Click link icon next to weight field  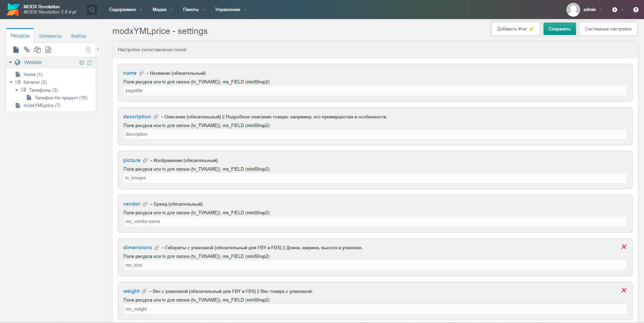tap(145, 291)
